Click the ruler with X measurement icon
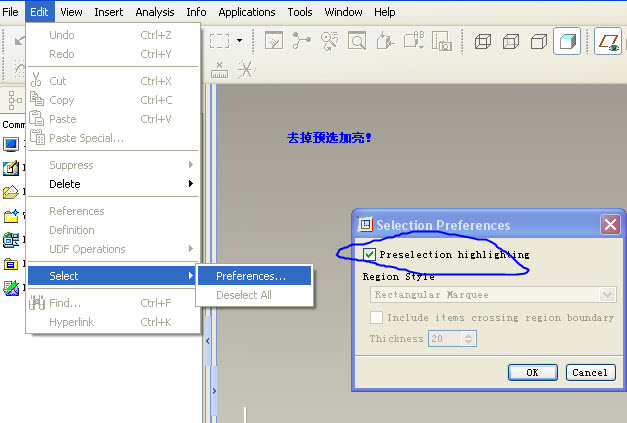This screenshot has height=423, width=627. 219,70
